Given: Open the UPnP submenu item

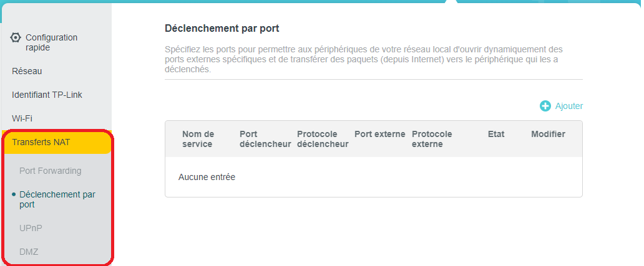Looking at the screenshot, I should click(x=31, y=228).
